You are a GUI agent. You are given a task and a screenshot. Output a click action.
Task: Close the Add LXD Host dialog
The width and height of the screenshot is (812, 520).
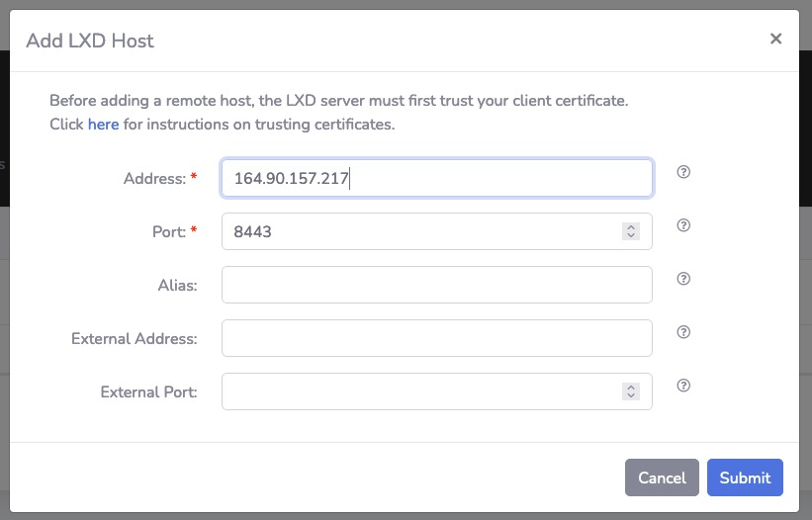[775, 39]
